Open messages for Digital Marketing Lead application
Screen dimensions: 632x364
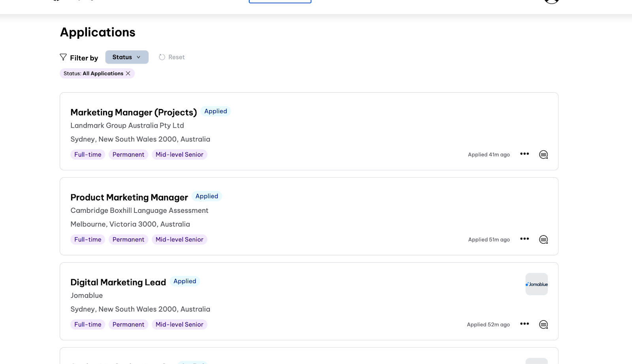(544, 325)
